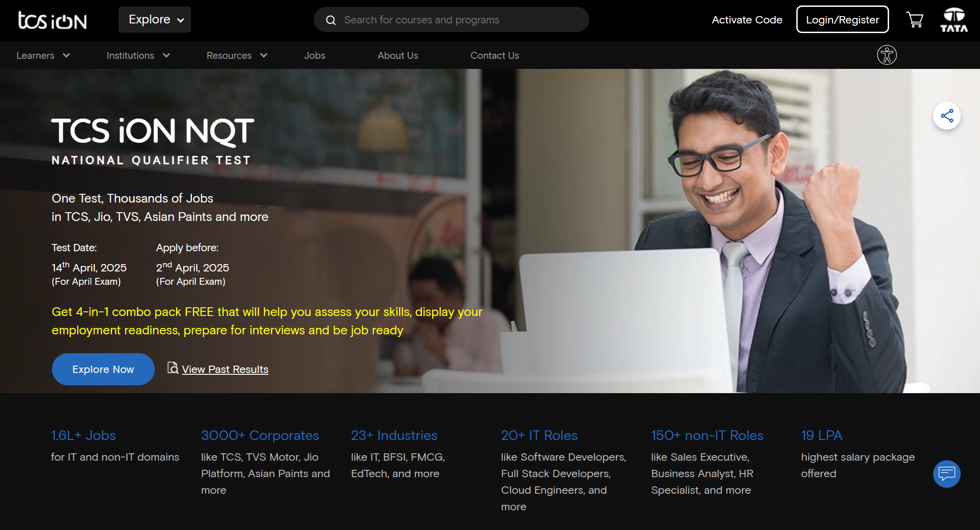The image size is (980, 530).
Task: Expand the Institutions menu chevron
Action: [166, 55]
